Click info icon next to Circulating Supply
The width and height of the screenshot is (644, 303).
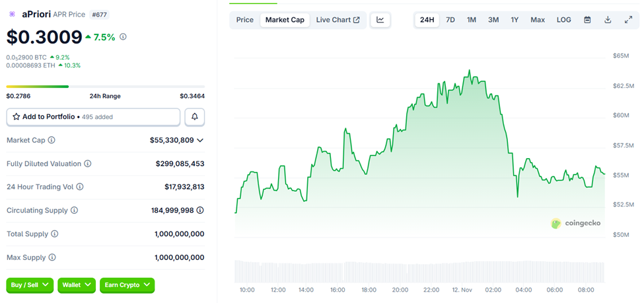click(74, 210)
